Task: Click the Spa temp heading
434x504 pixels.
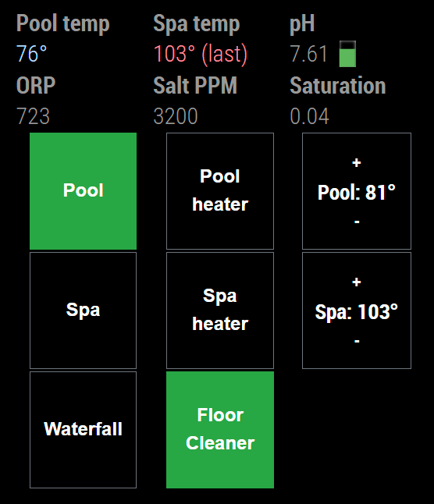Action: [197, 23]
